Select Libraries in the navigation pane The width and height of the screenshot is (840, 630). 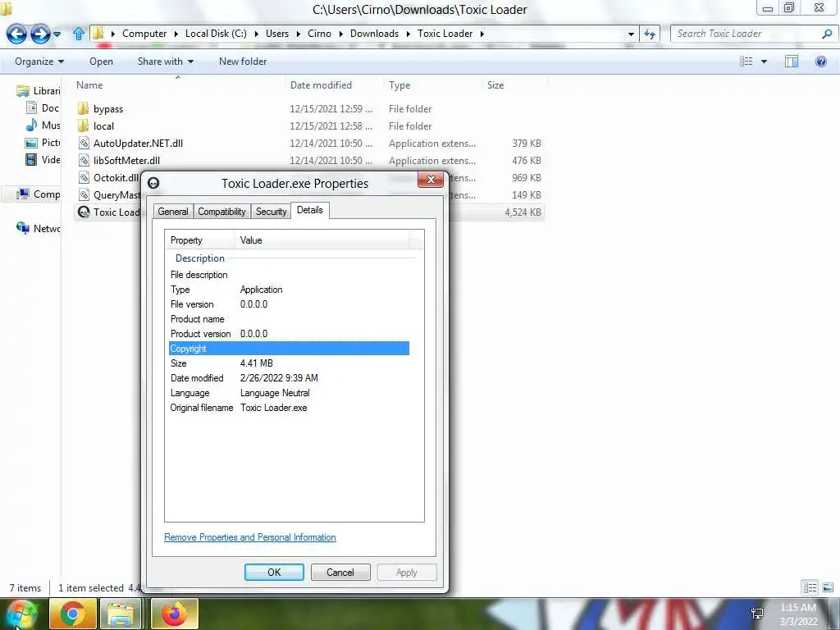[38, 91]
